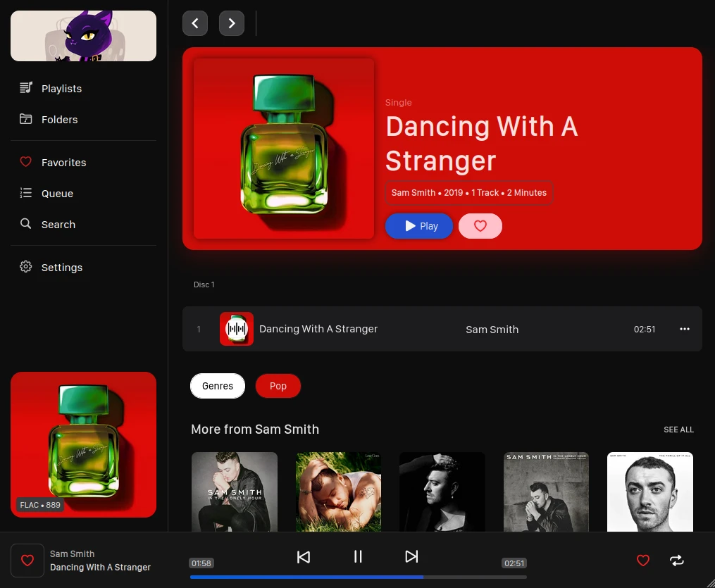Click the Genres chip
Viewport: 715px width, 588px height.
pyautogui.click(x=218, y=386)
